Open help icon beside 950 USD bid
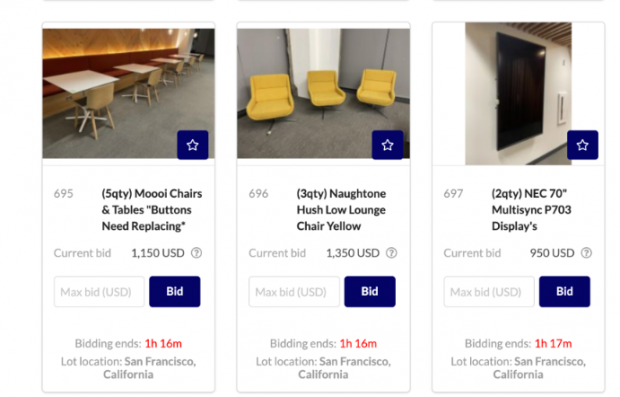 (586, 253)
